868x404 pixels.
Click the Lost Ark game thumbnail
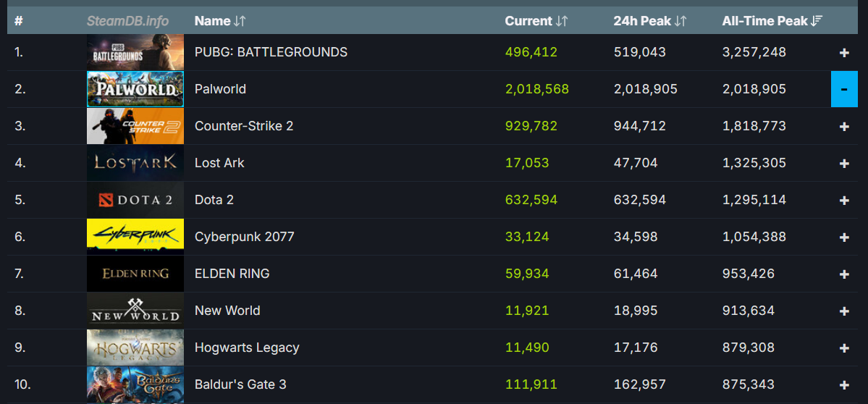135,163
